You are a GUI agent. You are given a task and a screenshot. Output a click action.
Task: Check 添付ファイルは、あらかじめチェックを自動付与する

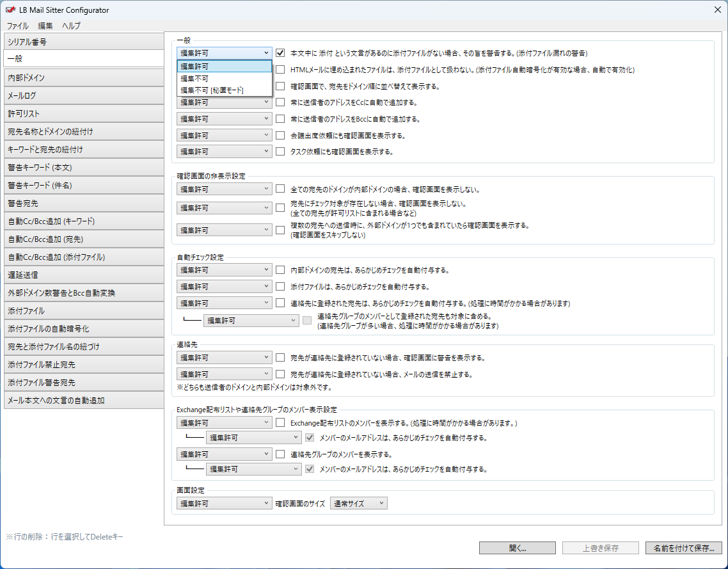pos(280,287)
